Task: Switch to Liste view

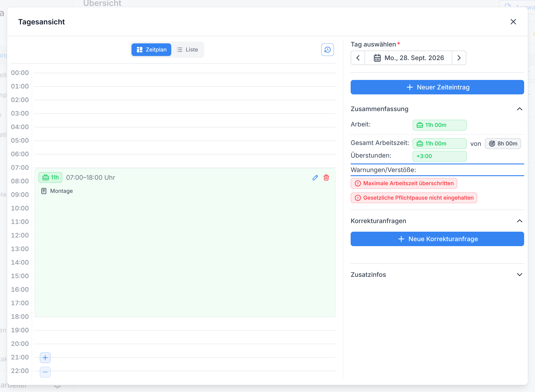Action: (x=187, y=50)
